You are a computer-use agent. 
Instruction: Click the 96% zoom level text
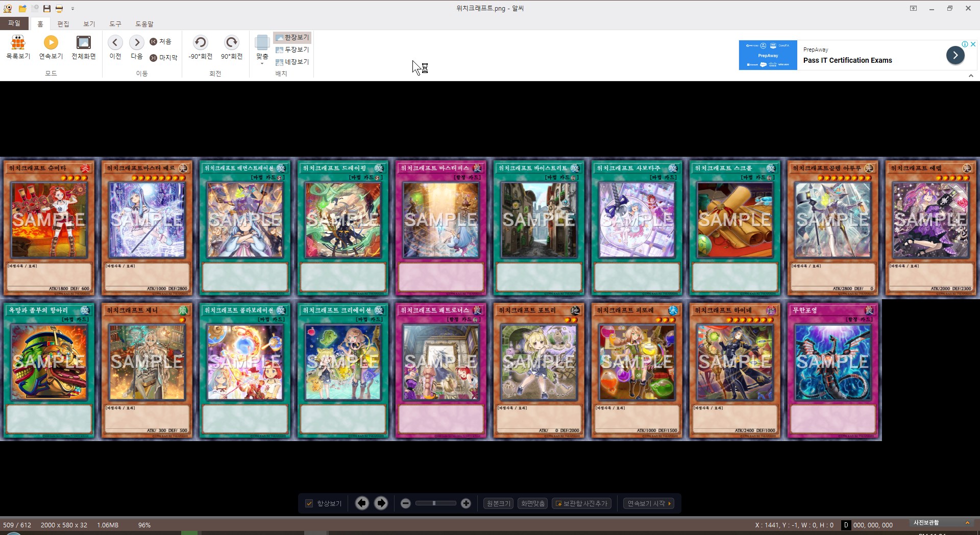pos(144,525)
